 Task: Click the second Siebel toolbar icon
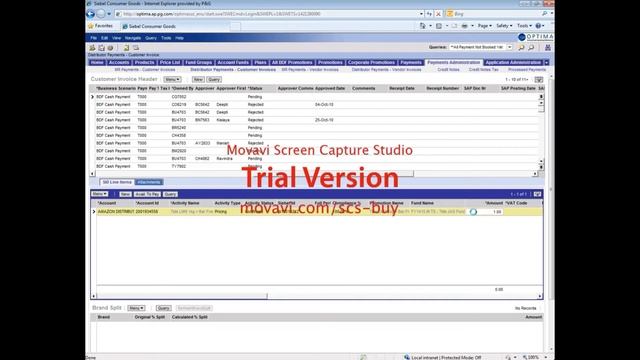[101, 48]
